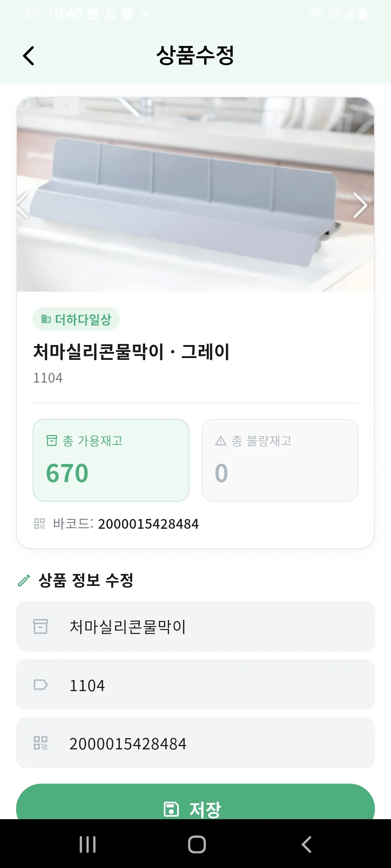Tap the warning icon on 총 불량재고 card
The height and width of the screenshot is (868, 391).
pyautogui.click(x=220, y=441)
